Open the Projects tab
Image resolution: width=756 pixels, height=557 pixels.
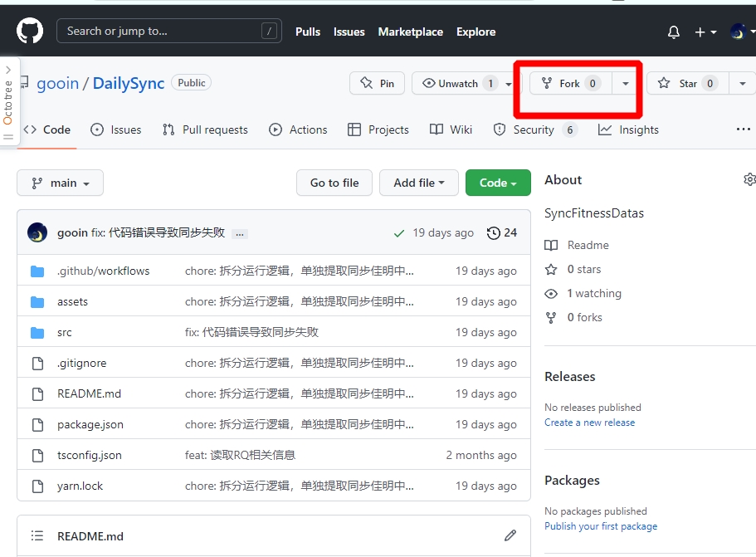378,129
